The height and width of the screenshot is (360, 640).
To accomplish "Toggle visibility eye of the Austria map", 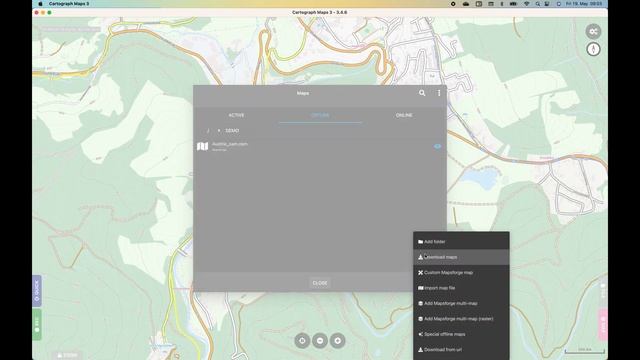I will tap(437, 146).
